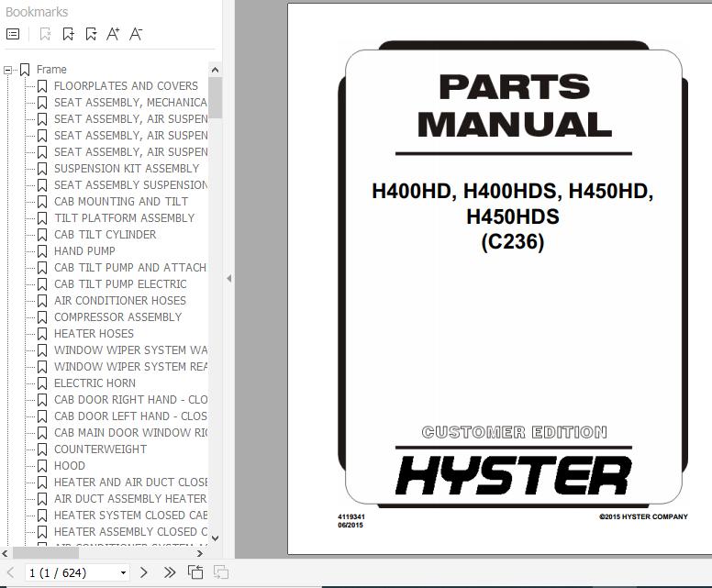This screenshot has height=588, width=712.
Task: Open SUSPENSION KIT ASSEMBLY bookmark
Action: click(x=127, y=169)
